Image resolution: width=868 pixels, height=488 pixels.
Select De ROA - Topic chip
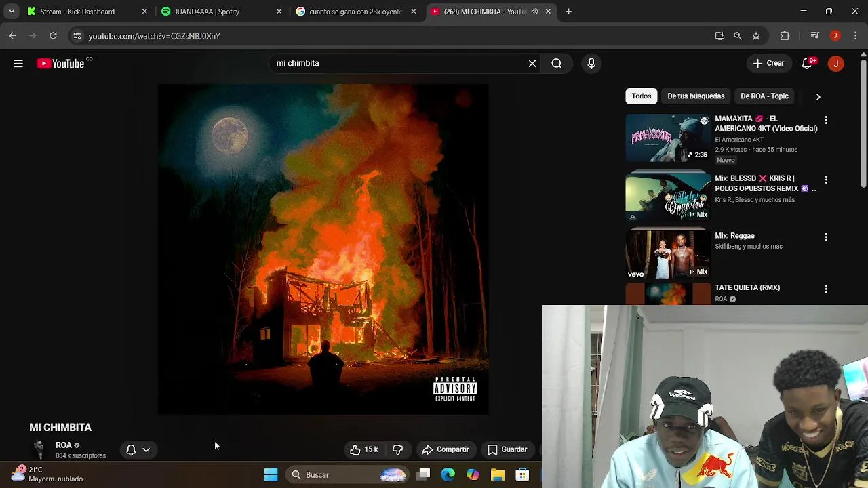[x=764, y=96]
